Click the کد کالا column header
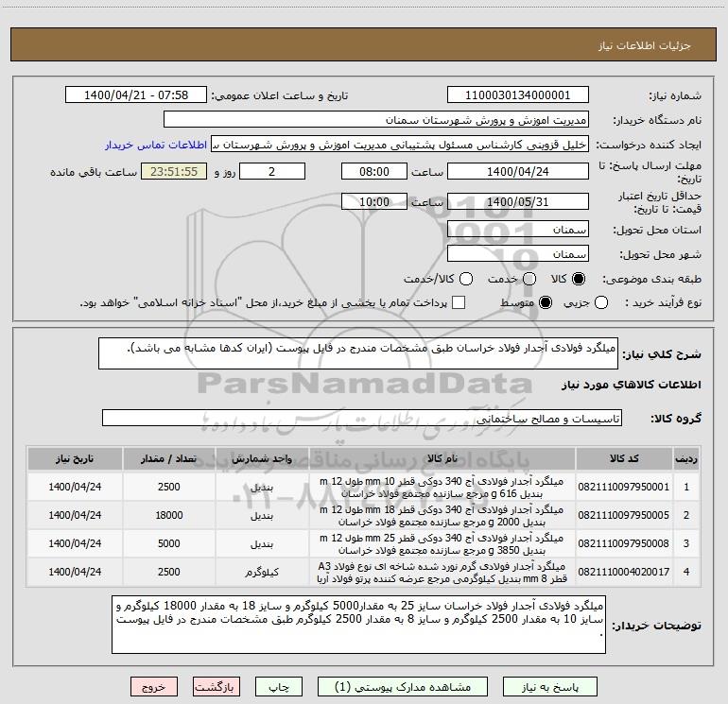Screen dimensions: 728x704 624,459
